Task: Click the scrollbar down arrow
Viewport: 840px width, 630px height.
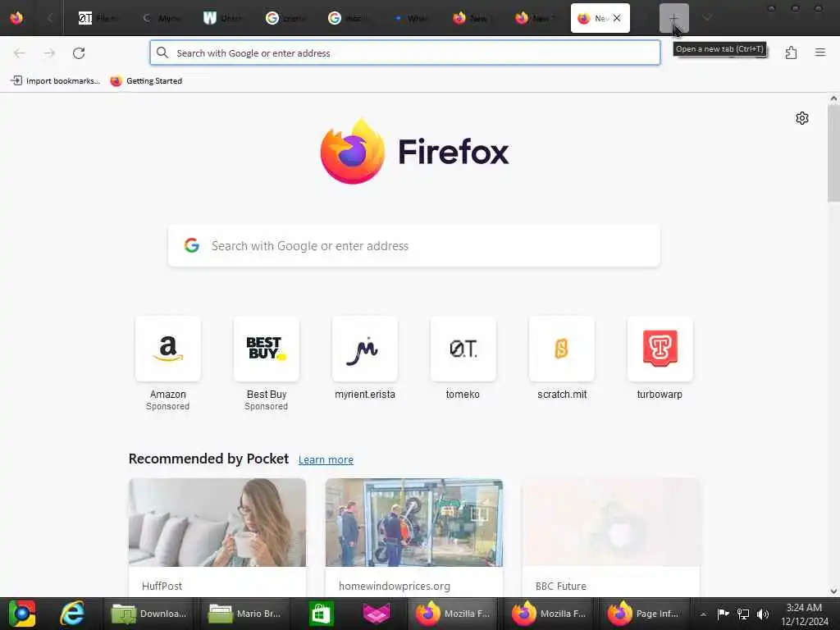Action: [x=833, y=591]
